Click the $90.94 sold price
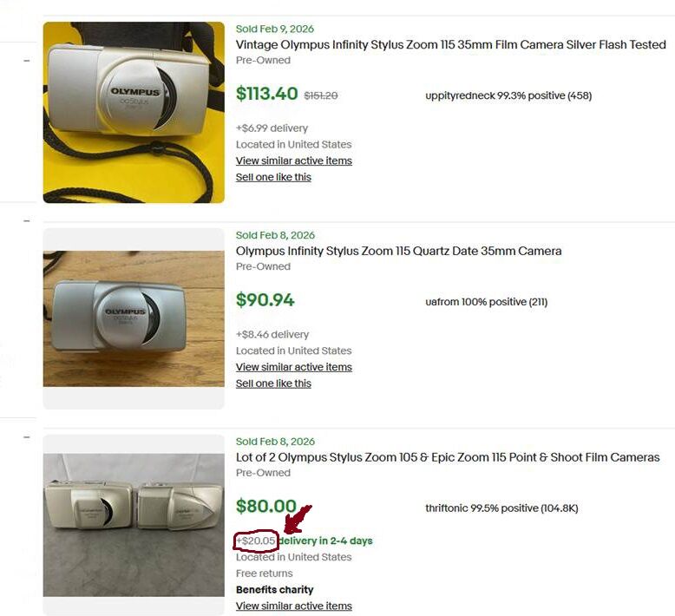The image size is (675, 616). (x=265, y=299)
